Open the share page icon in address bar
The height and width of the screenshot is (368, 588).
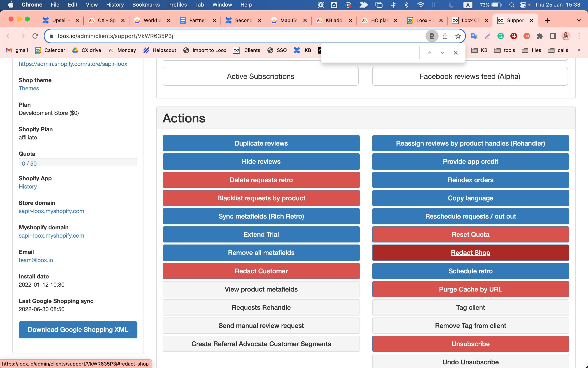pos(445,36)
